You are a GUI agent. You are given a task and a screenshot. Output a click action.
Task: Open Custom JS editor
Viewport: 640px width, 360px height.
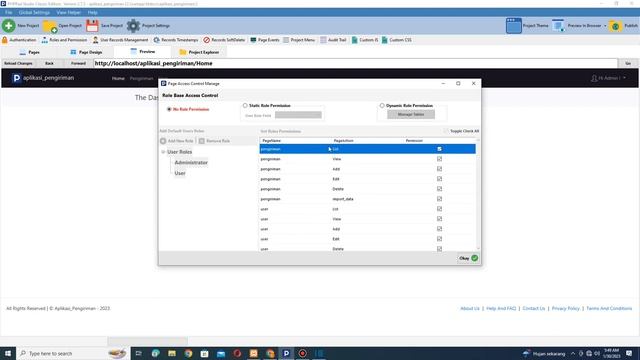[x=364, y=40]
